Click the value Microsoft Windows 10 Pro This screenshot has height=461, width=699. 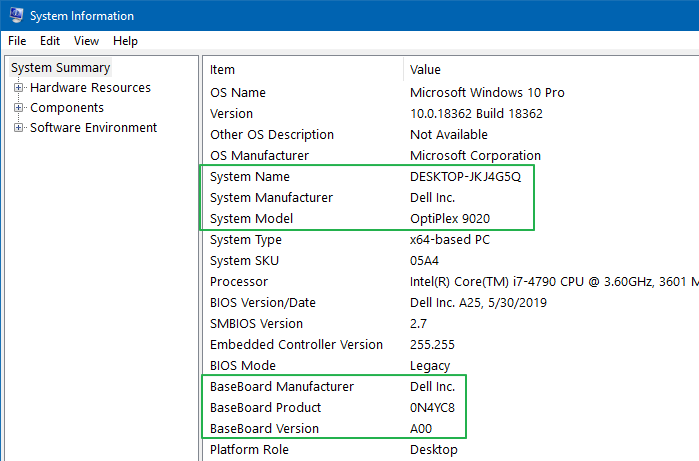(x=487, y=93)
